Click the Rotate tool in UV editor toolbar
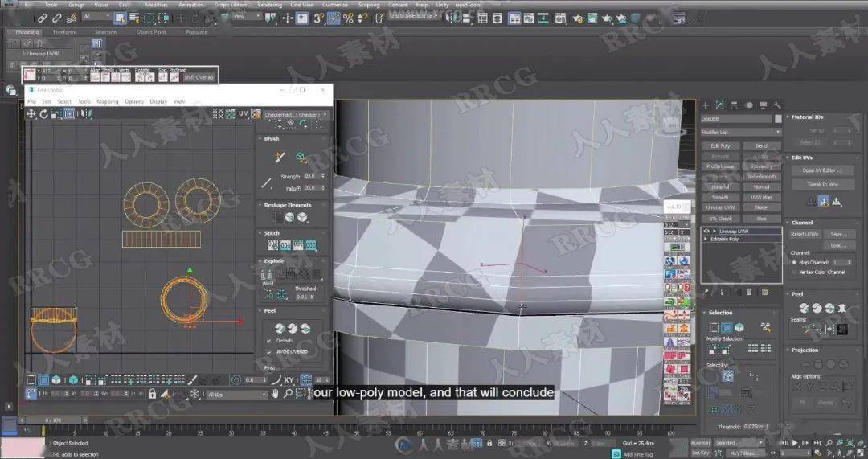Screen dimensions: 868x459 (x=44, y=114)
